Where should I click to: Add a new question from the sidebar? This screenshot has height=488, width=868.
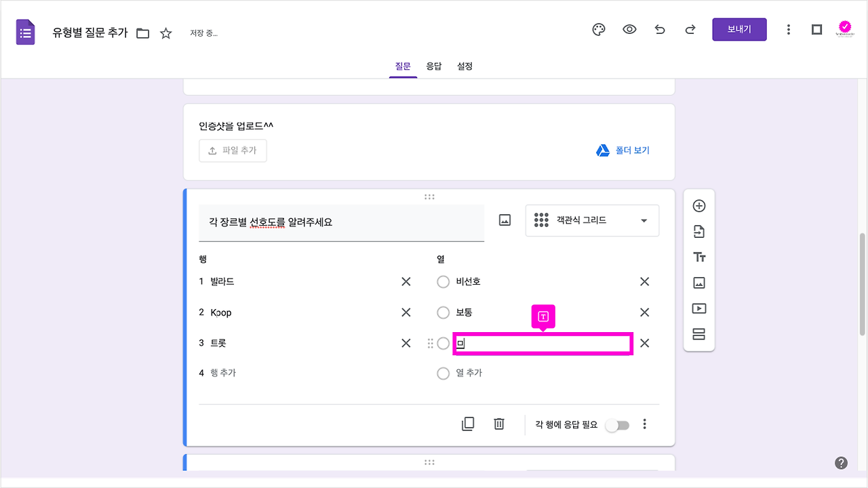699,205
